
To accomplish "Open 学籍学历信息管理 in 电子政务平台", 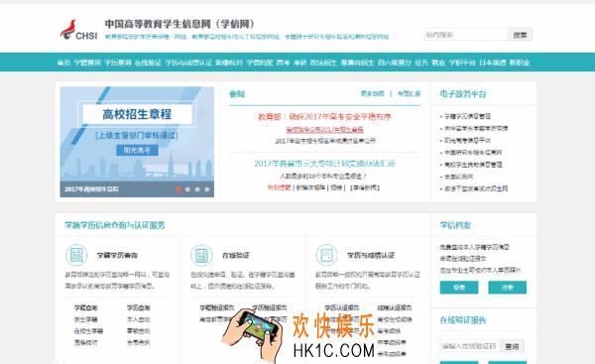I will pyautogui.click(x=467, y=116).
